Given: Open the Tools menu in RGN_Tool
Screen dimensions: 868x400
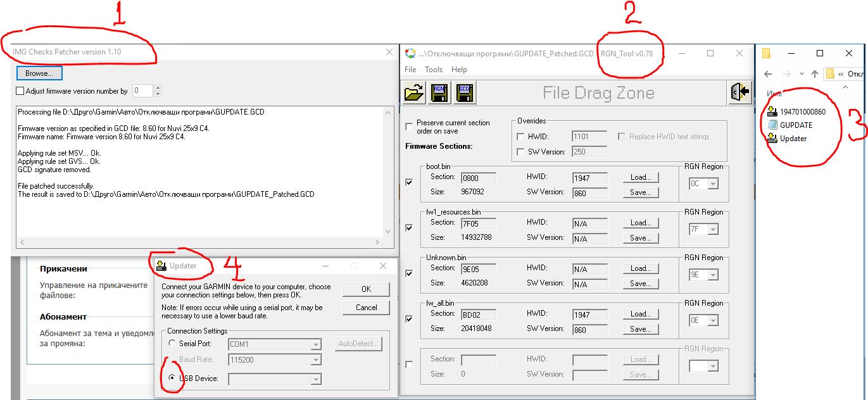Looking at the screenshot, I should [x=434, y=70].
